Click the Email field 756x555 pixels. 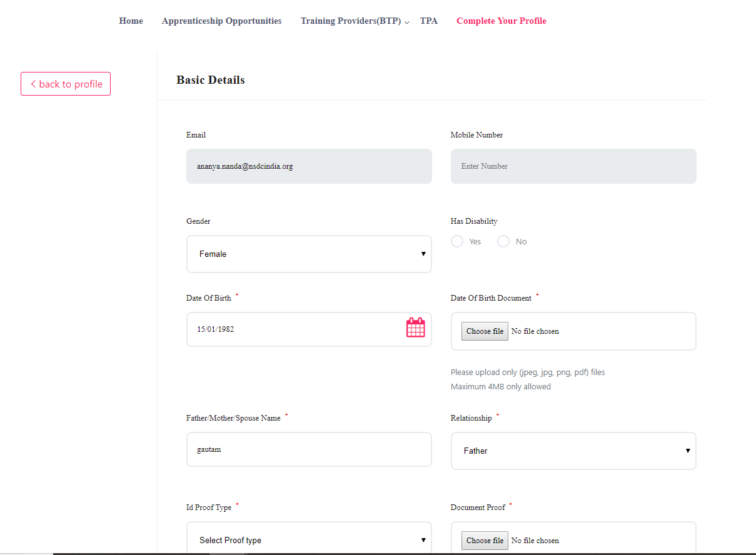pos(309,166)
